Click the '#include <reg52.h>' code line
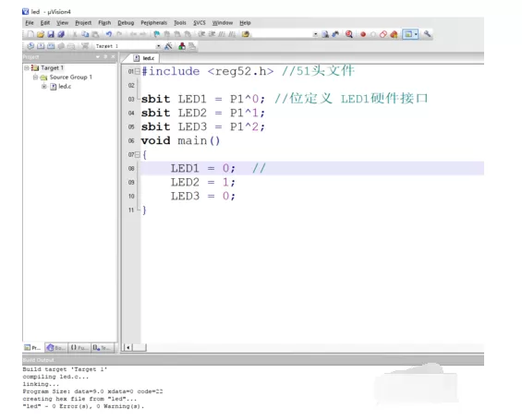This screenshot has height=420, width=522. [207, 71]
